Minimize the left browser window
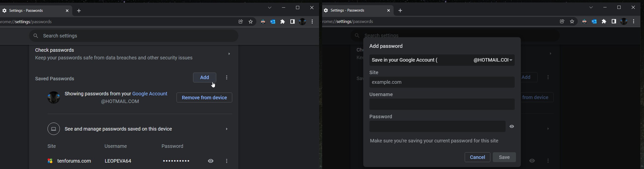 [283, 8]
